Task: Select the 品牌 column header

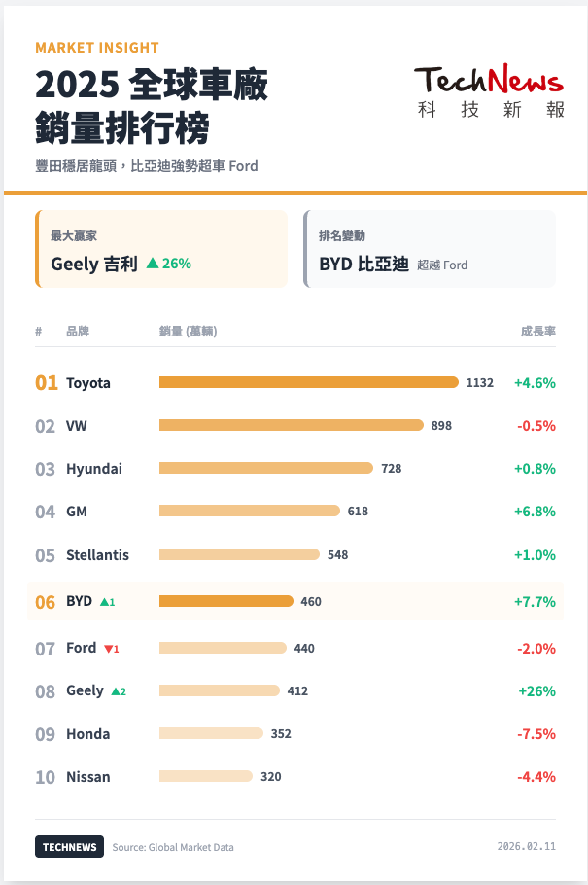Action: [77, 332]
